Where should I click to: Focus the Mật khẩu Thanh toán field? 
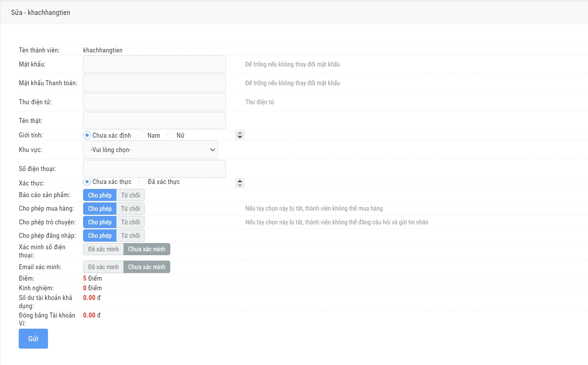(x=154, y=83)
